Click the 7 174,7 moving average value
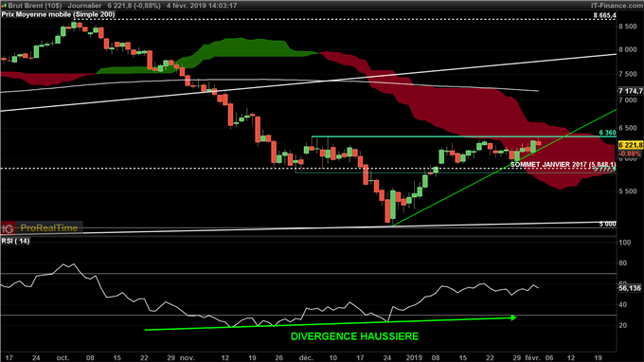Viewport: 644px width, 362px height. (x=630, y=91)
